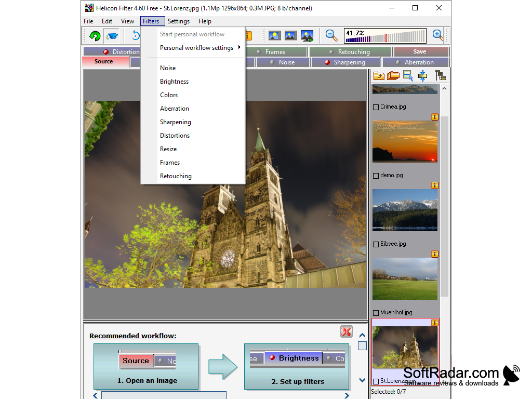This screenshot has height=399, width=532.
Task: Open the graduation cap tutorial icon
Action: pyautogui.click(x=112, y=36)
